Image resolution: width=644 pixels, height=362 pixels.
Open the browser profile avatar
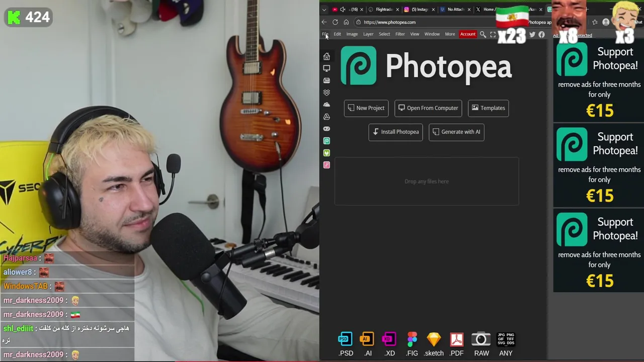606,22
